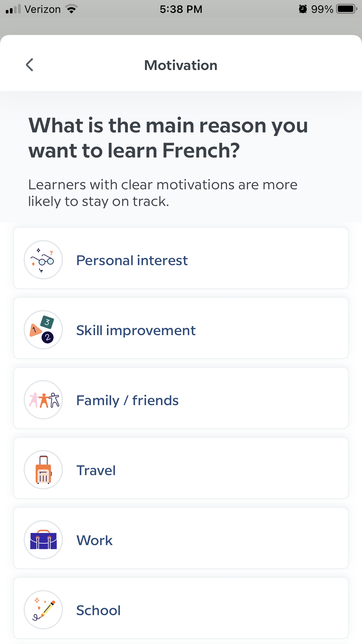Select the Personal interest option
This screenshot has height=644, width=362.
[x=181, y=258]
